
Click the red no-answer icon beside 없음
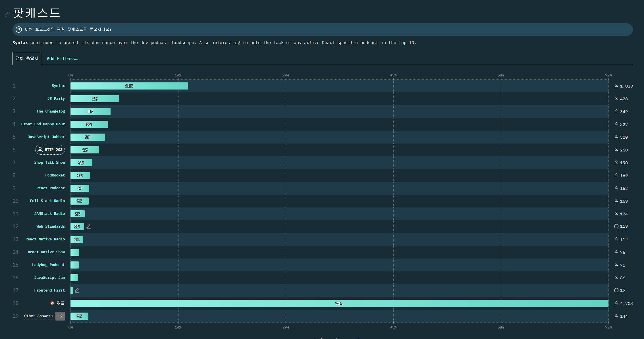pyautogui.click(x=52, y=303)
